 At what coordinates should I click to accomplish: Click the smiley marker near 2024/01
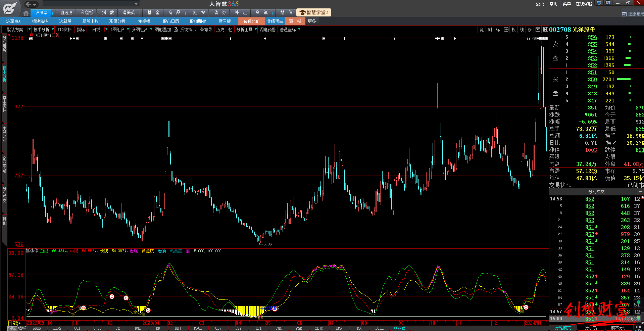pos(526,307)
